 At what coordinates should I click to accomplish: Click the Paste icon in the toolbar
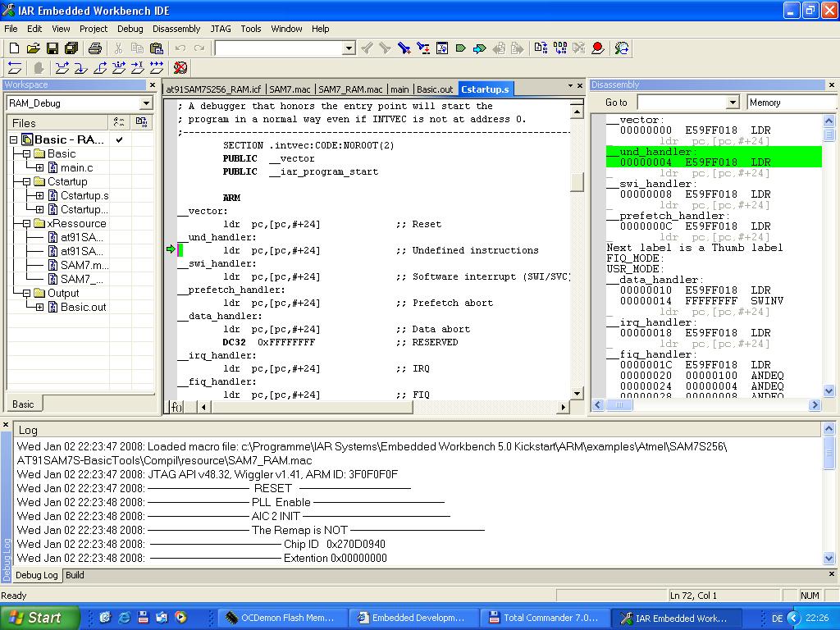coord(157,48)
